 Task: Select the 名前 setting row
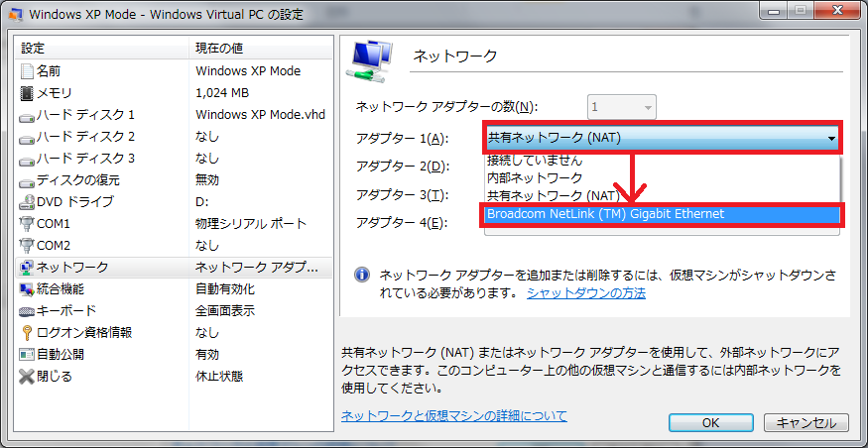tap(174, 70)
